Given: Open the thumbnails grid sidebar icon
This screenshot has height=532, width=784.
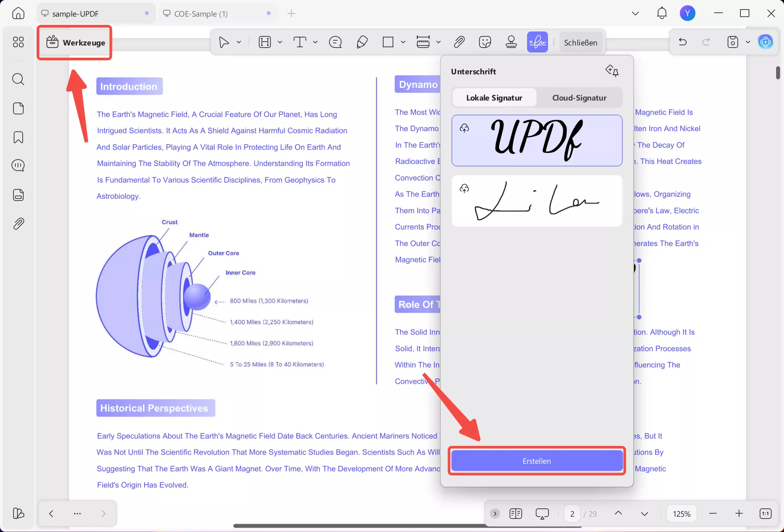Looking at the screenshot, I should pos(18,42).
